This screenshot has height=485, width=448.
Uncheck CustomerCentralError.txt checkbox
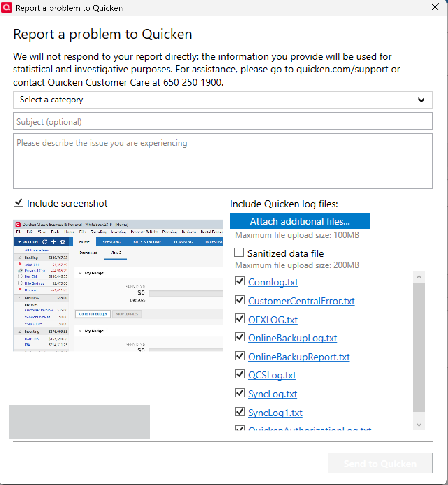click(240, 300)
